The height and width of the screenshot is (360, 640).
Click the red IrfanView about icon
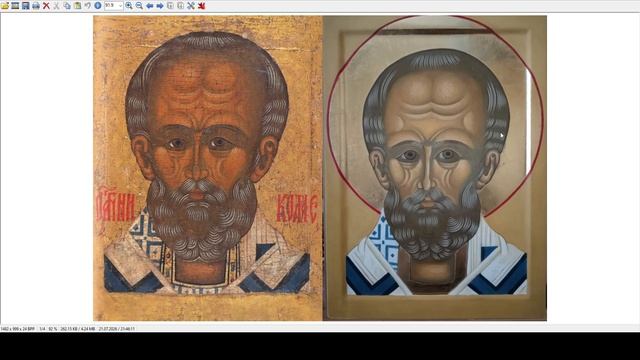click(x=201, y=6)
